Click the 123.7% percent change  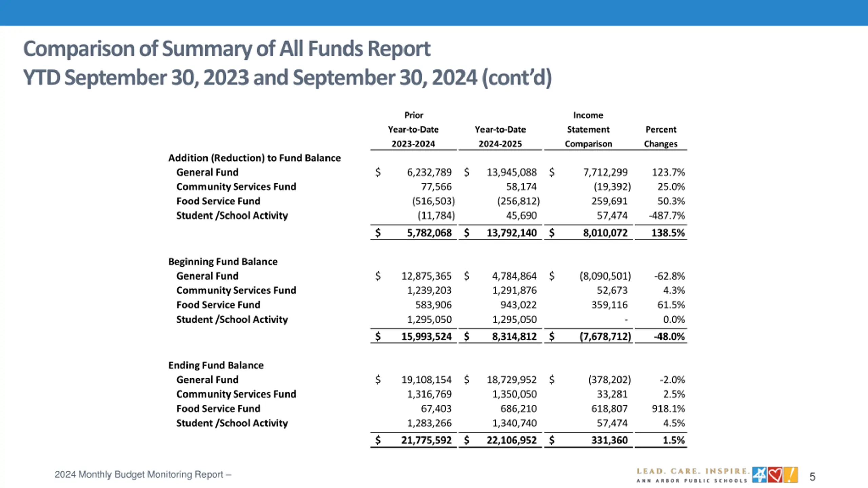click(x=668, y=172)
